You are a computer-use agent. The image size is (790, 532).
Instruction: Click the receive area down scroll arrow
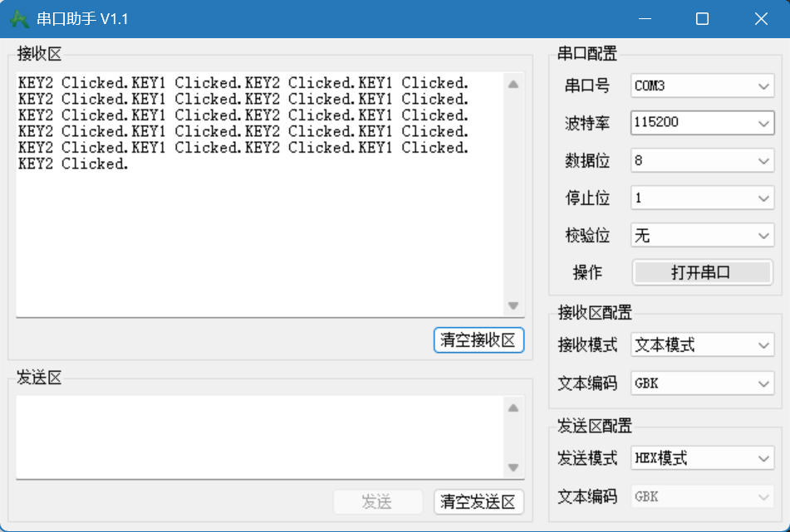coord(513,305)
